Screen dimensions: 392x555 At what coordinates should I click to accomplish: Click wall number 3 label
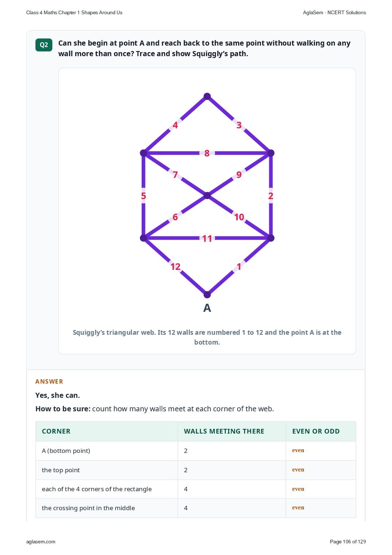[239, 125]
